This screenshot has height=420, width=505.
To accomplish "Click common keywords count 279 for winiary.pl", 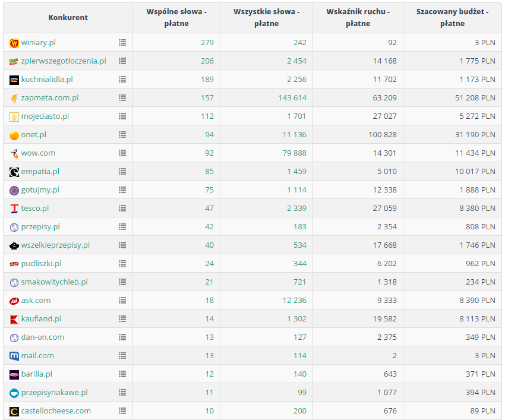I will (207, 43).
